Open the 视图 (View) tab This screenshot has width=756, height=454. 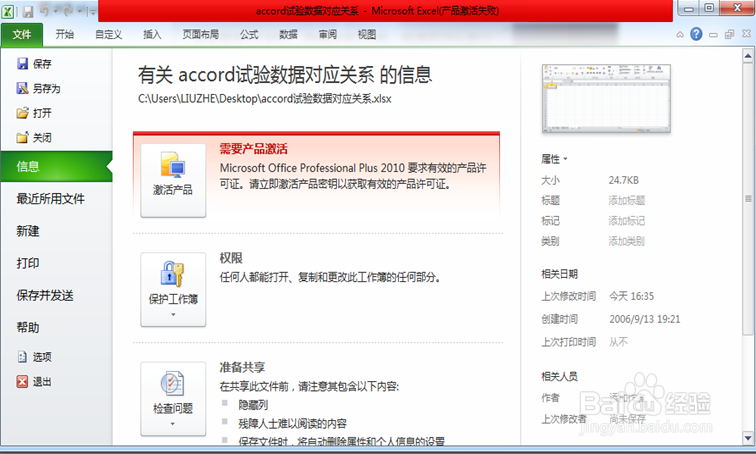367,34
